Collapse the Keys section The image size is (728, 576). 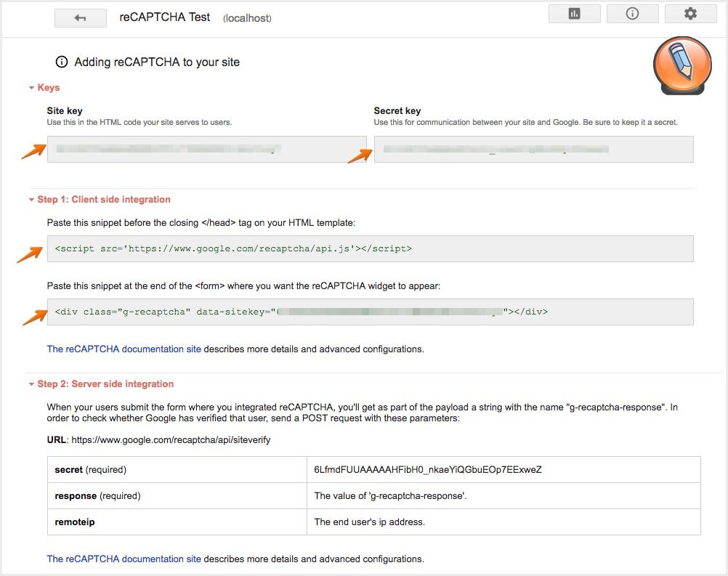tap(44, 87)
